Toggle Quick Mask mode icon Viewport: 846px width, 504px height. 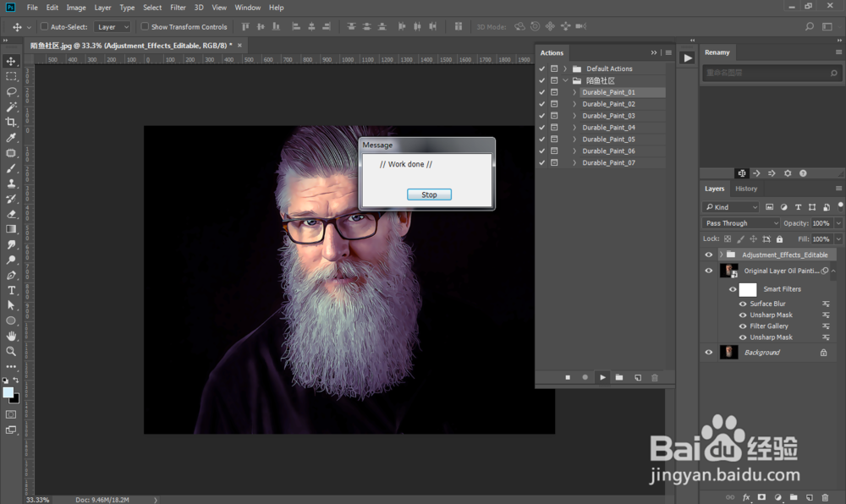tap(11, 414)
